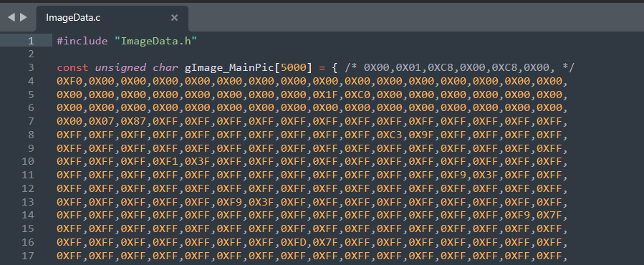Close the ImageData.c tab
644x265 pixels.
click(x=175, y=18)
